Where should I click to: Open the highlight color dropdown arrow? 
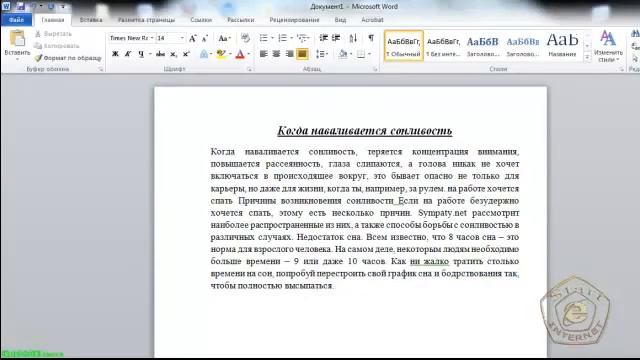tap(230, 54)
